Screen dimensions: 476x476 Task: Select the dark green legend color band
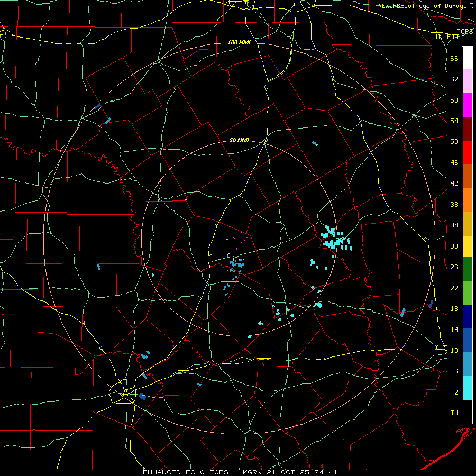467,269
